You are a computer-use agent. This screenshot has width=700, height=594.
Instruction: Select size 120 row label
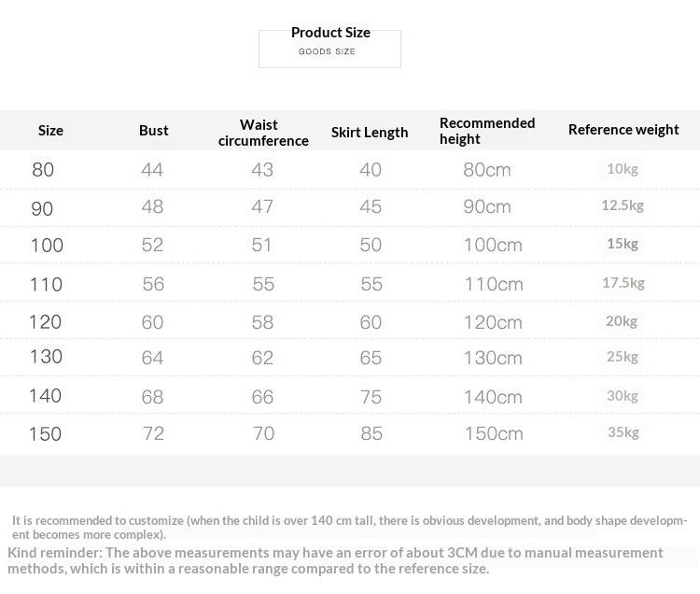(x=46, y=322)
